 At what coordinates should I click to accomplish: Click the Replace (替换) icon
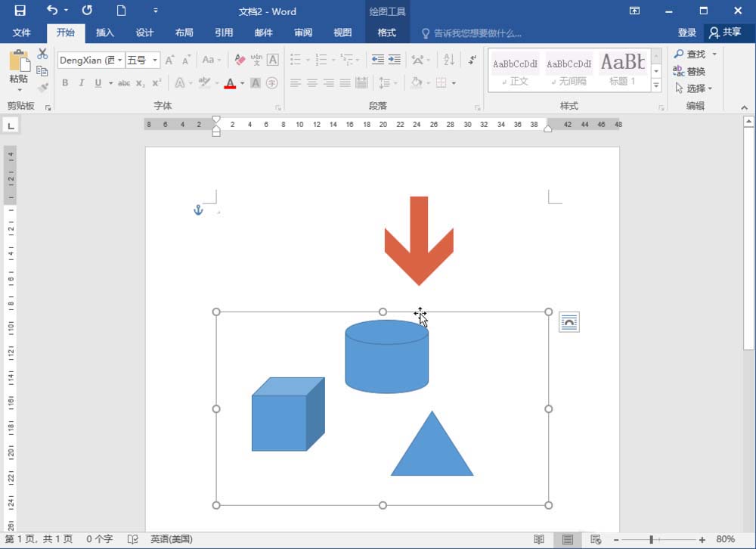690,70
